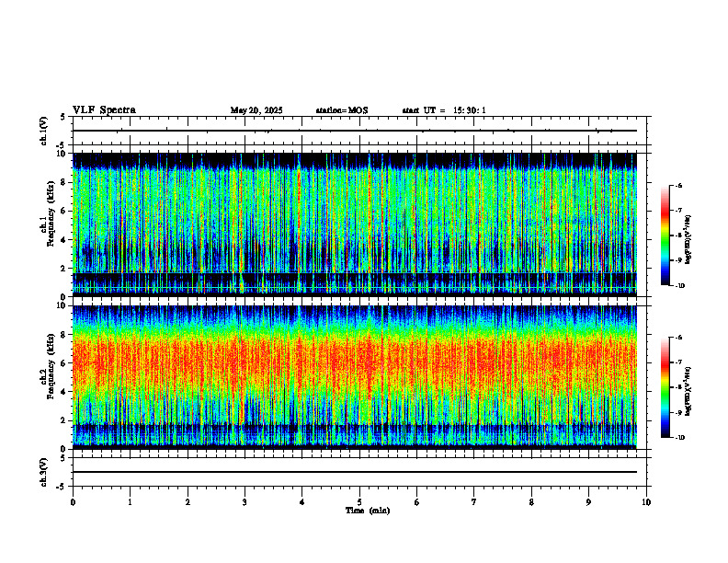Screen dimensions: 728x563
Task: Click the "ch.1(V)" axis label
Action: [x=44, y=131]
